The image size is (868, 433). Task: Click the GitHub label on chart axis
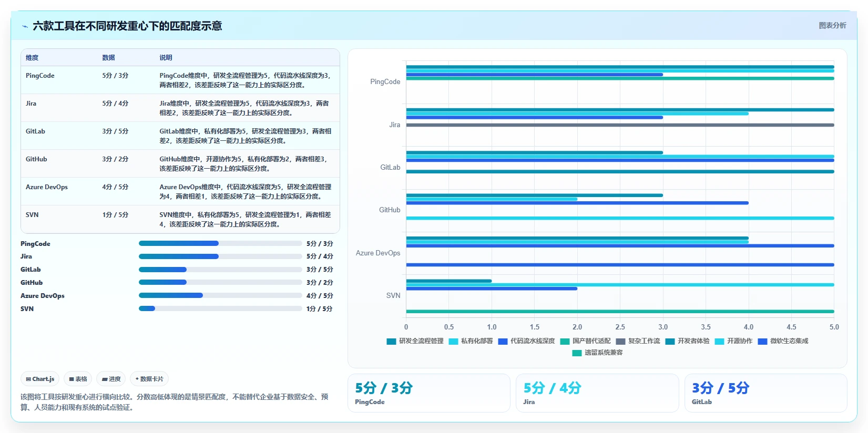click(390, 210)
